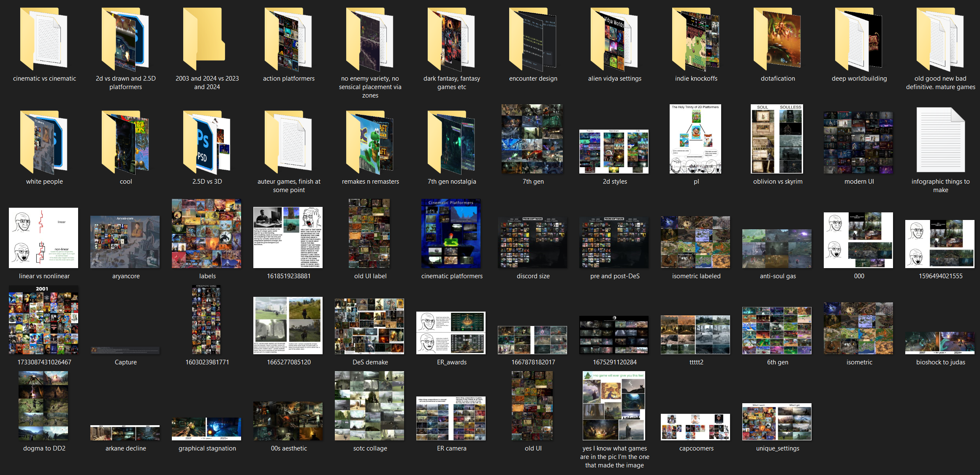Viewport: 980px width, 475px height.
Task: Select the '7th gen nostalgia' folder
Action: coord(451,142)
